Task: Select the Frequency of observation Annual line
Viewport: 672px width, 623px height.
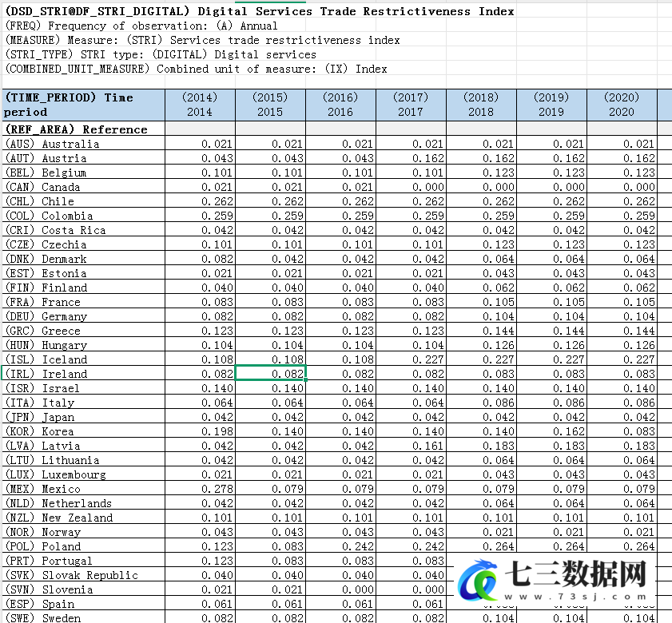Action: tap(141, 26)
